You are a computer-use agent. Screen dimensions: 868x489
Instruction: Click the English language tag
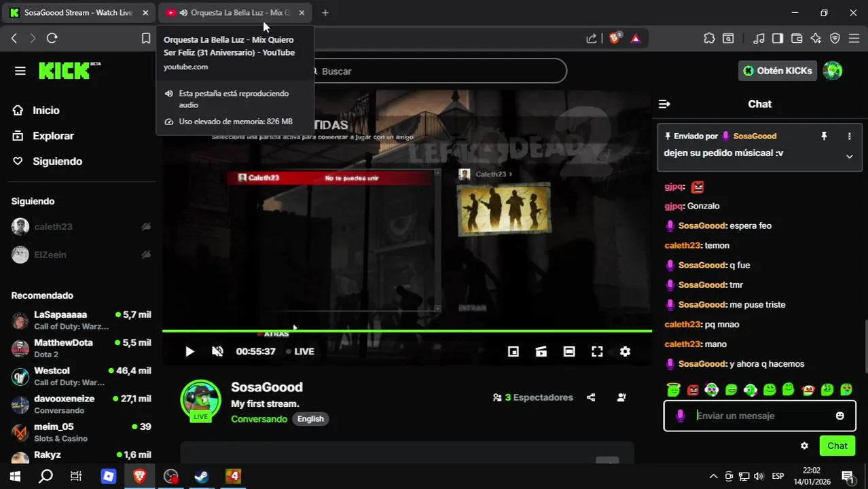(310, 419)
